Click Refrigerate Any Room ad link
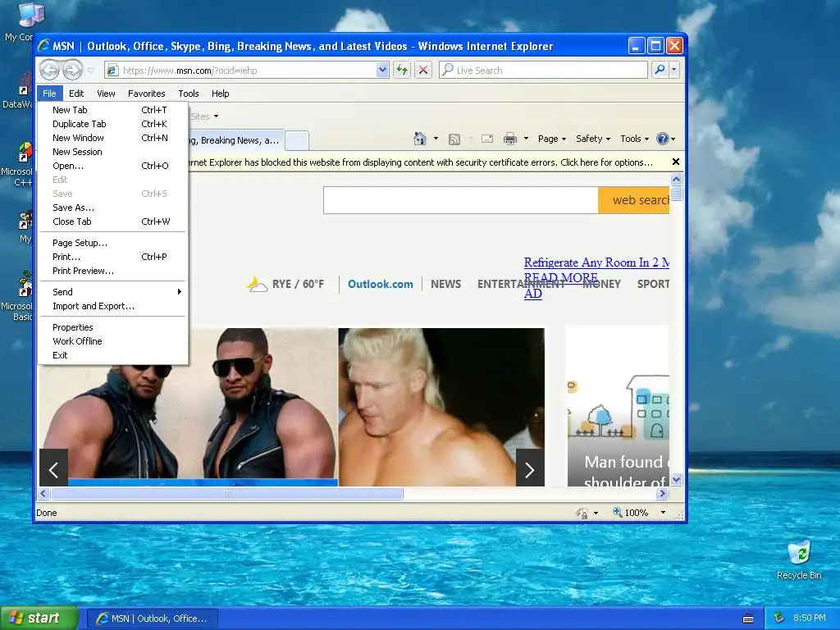 pyautogui.click(x=596, y=262)
